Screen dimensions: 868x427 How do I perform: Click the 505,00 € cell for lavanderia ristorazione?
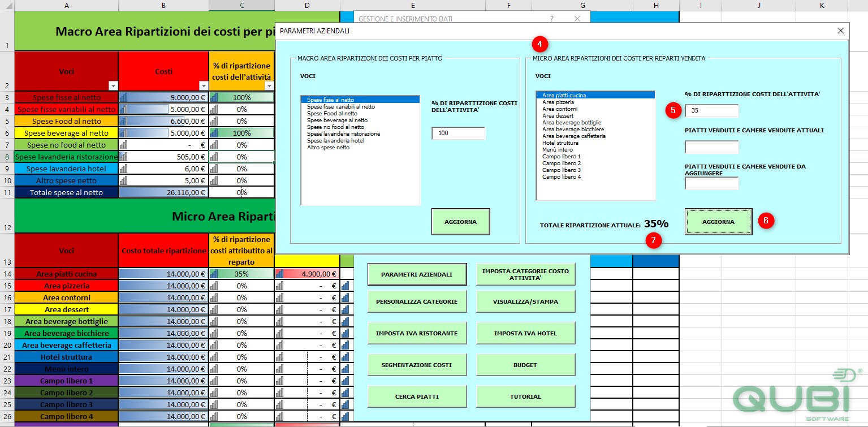tap(163, 157)
